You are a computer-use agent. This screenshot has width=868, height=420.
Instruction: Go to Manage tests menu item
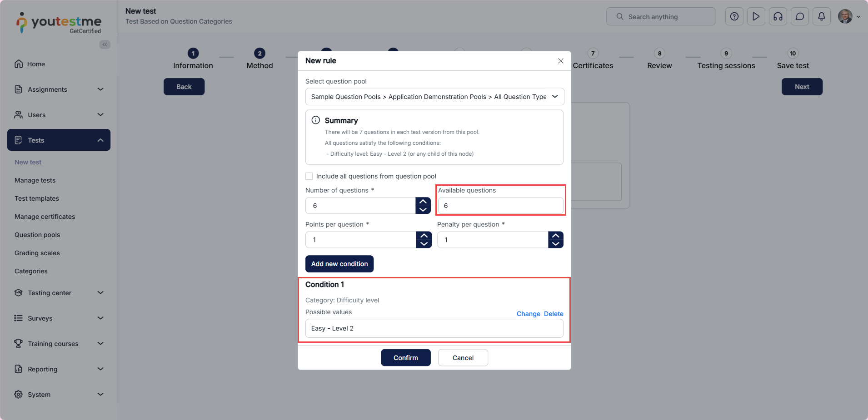pyautogui.click(x=35, y=180)
